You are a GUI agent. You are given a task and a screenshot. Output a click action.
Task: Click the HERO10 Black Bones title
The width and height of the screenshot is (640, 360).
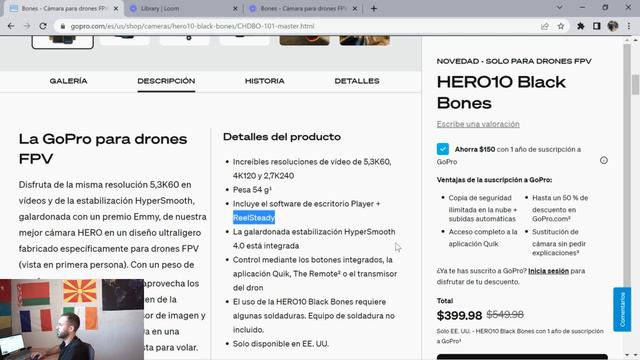click(501, 93)
